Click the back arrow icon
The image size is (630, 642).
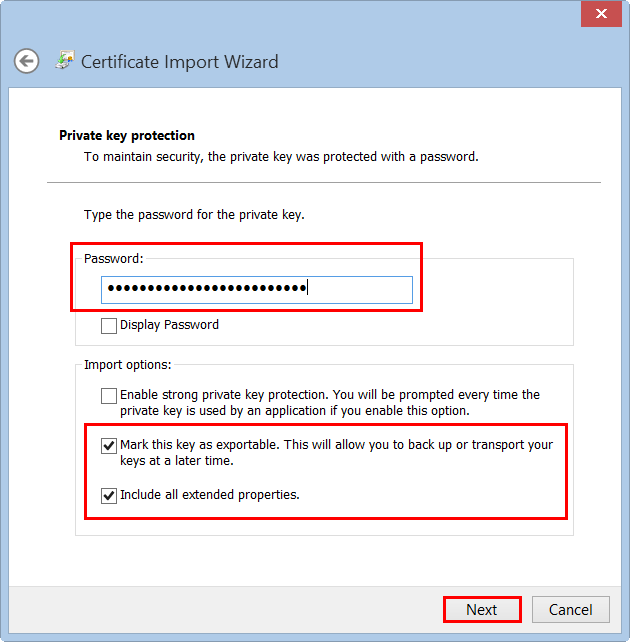26,61
